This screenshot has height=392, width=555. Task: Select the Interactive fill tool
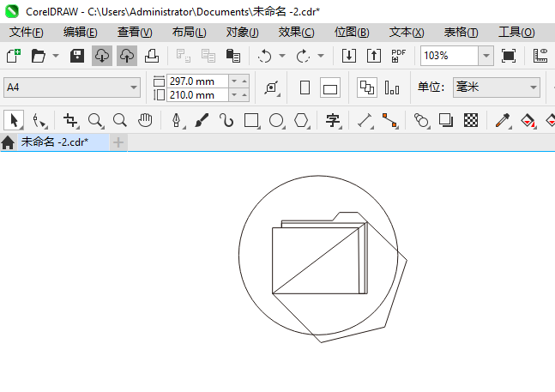[x=528, y=121]
